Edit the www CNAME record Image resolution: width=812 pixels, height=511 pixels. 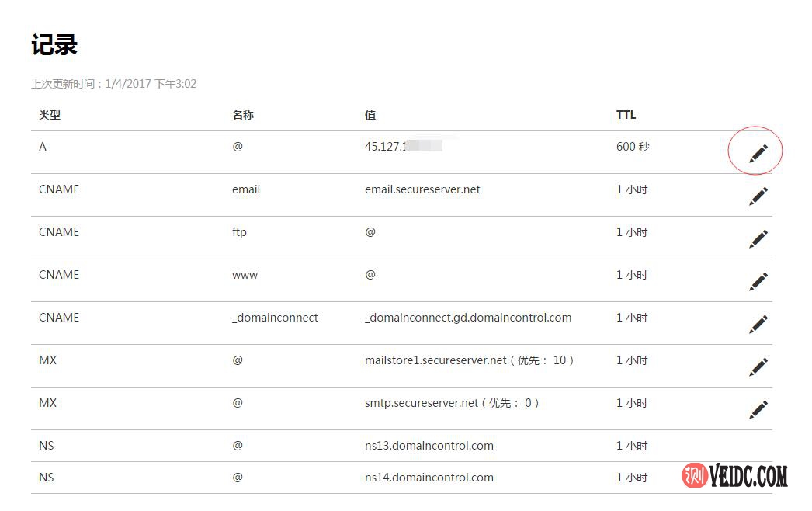pos(758,282)
